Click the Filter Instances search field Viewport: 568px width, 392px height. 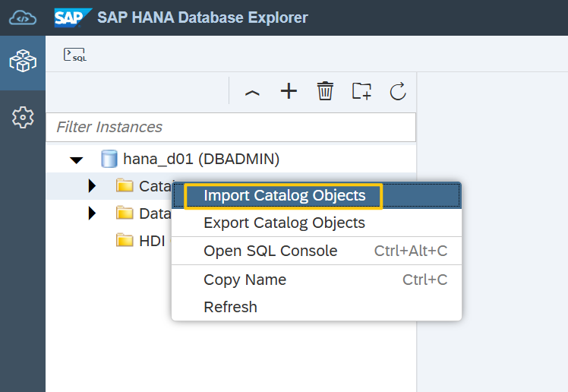tap(231, 127)
